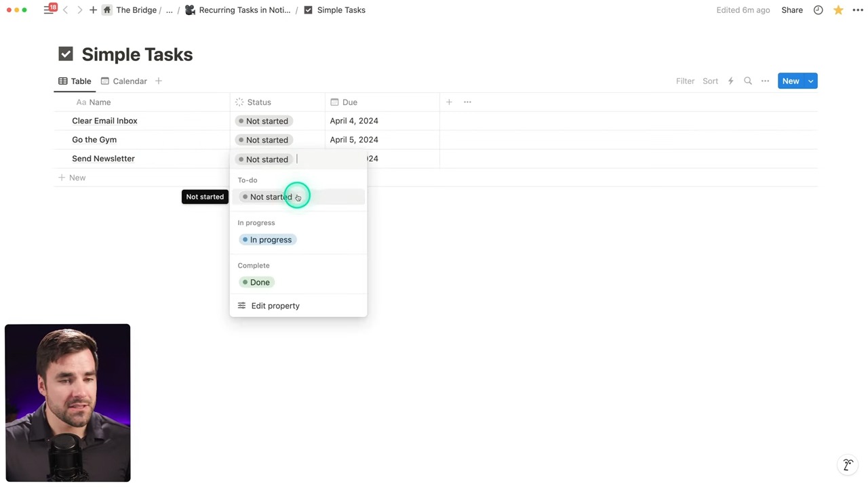
Task: Select the Not started status option
Action: tap(271, 197)
